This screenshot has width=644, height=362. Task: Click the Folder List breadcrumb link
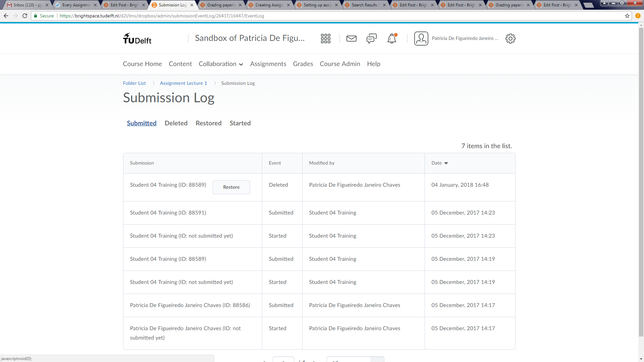[134, 83]
